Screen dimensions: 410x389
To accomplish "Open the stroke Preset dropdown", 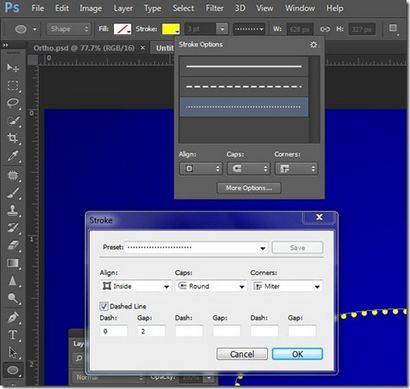I will (196, 247).
